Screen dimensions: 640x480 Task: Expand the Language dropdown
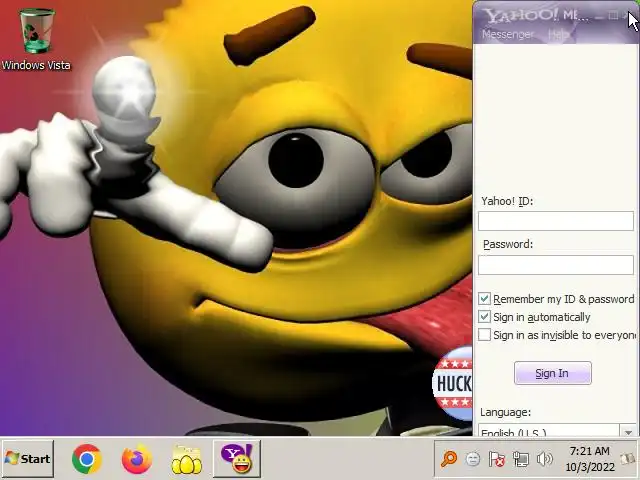click(628, 431)
